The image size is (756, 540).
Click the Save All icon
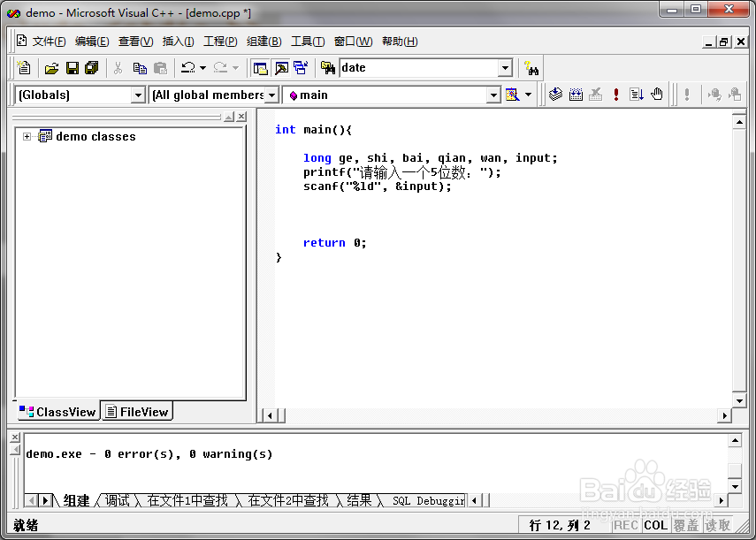pos(92,68)
